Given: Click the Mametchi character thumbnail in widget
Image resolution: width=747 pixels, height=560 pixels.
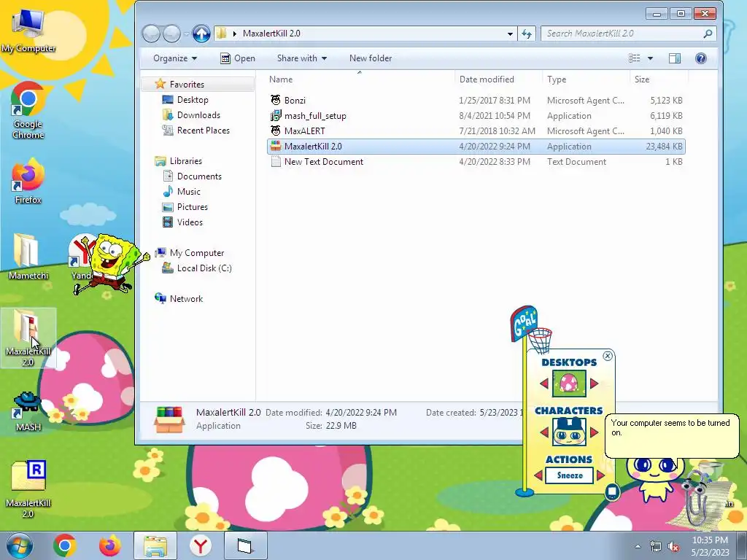Looking at the screenshot, I should pos(569,432).
